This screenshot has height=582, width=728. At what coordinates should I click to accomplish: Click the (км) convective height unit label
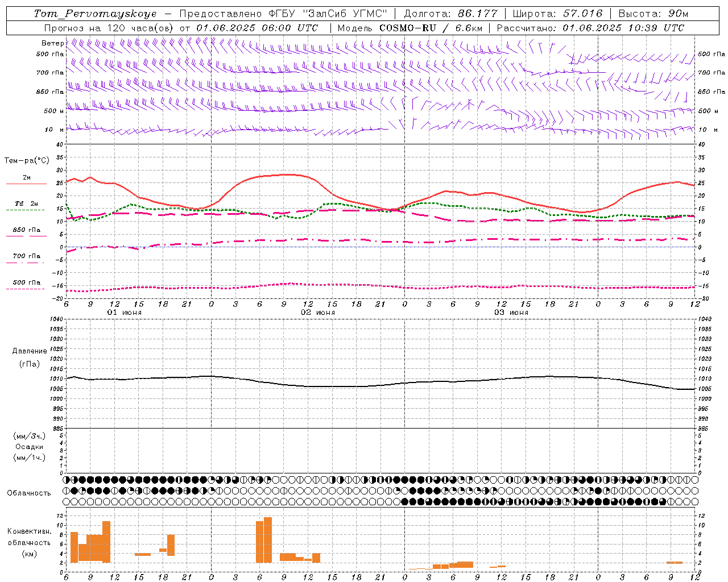coord(29,554)
